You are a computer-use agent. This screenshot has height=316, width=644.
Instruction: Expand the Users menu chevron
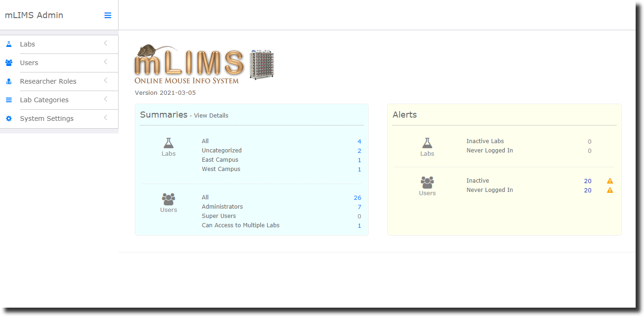[x=106, y=62]
